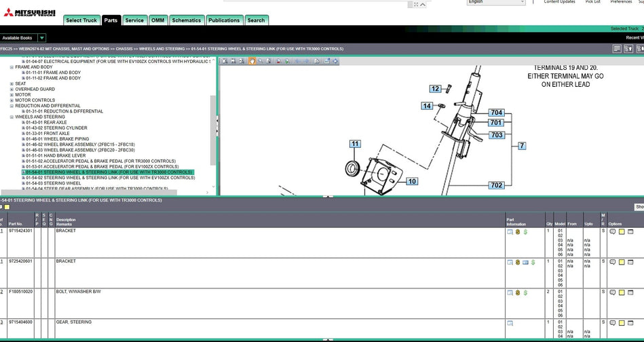Expand the SEAT tree node

pos(12,84)
